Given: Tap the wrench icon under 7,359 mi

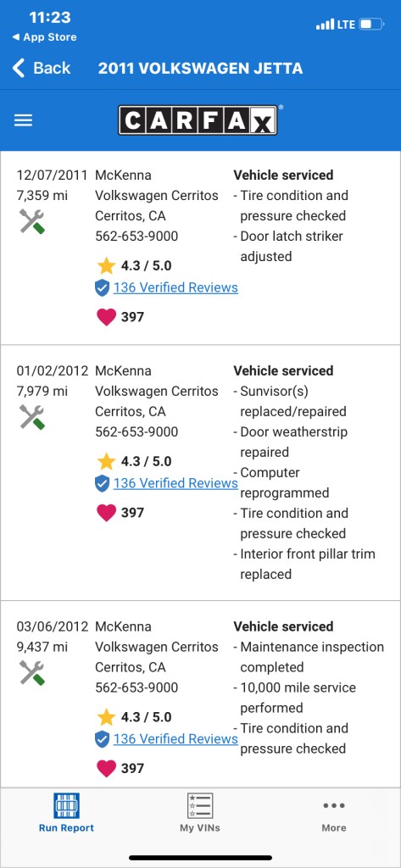Looking at the screenshot, I should pyautogui.click(x=32, y=221).
